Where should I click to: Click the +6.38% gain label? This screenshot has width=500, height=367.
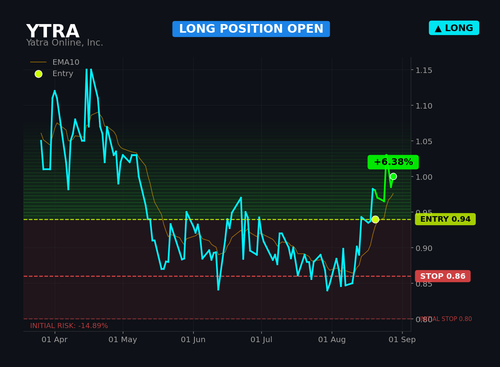[393, 162]
